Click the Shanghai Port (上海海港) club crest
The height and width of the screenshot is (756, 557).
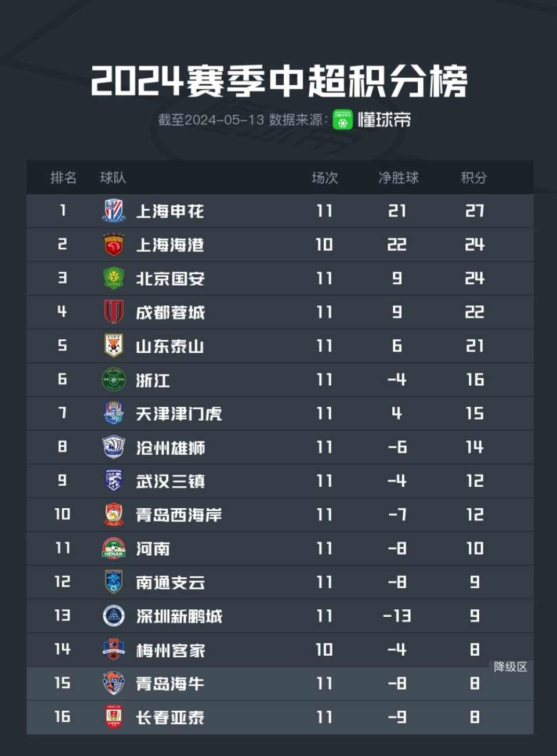tap(114, 244)
